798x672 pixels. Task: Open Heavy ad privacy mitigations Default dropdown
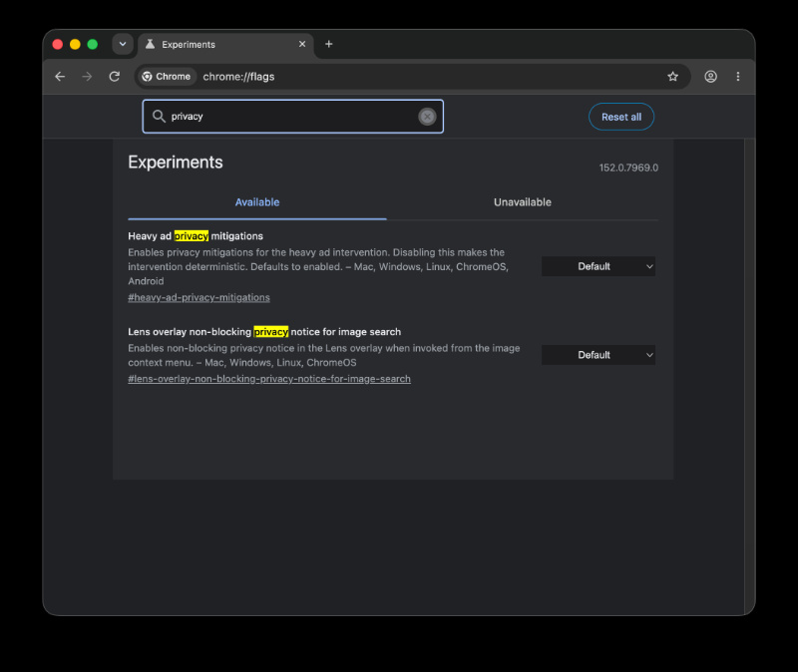point(598,266)
